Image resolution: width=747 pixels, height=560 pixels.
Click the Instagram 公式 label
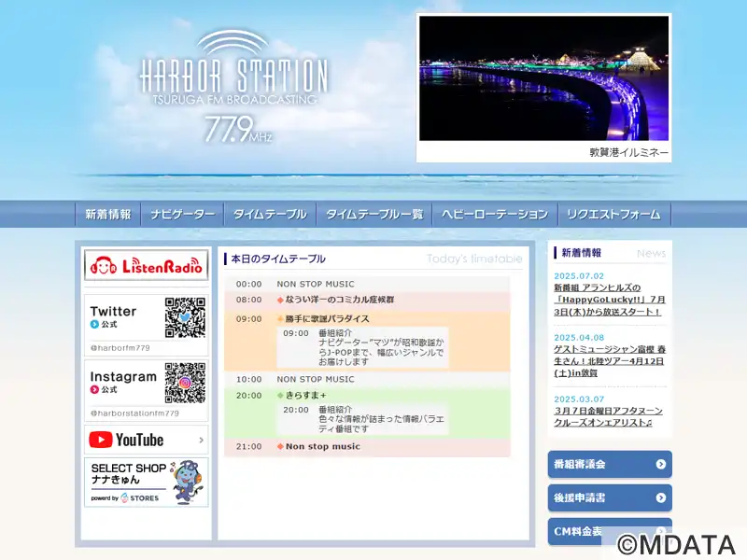(109, 389)
